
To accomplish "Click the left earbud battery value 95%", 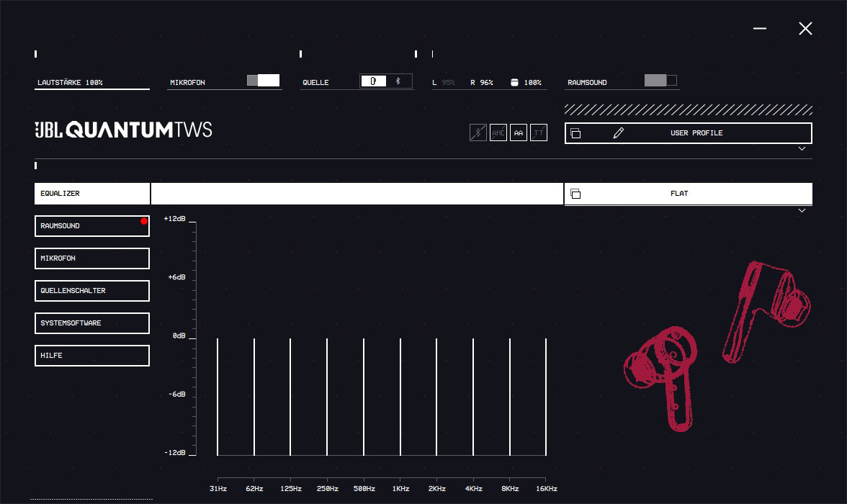I will [x=448, y=83].
